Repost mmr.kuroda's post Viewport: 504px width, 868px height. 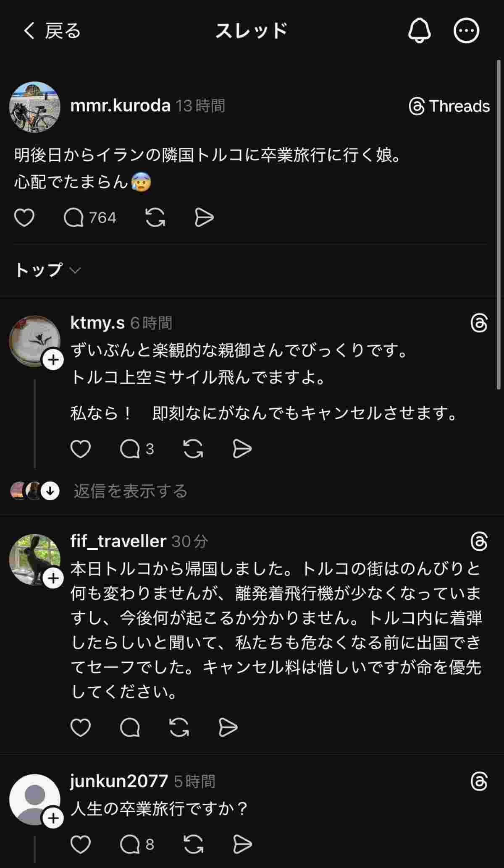click(x=155, y=218)
